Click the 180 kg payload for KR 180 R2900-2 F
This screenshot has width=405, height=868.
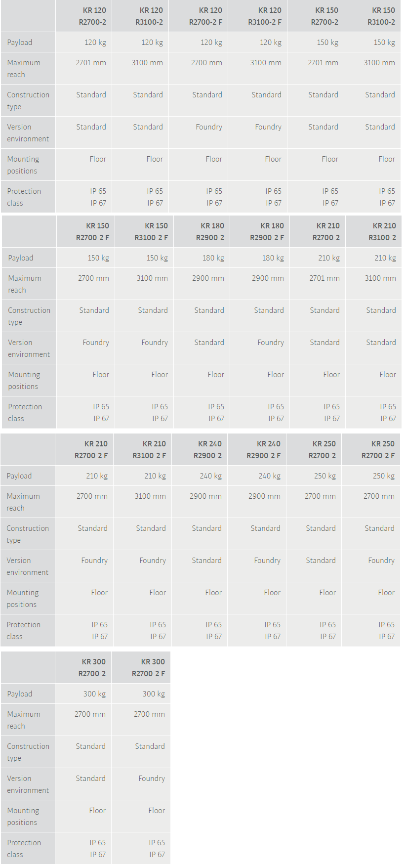pyautogui.click(x=268, y=258)
